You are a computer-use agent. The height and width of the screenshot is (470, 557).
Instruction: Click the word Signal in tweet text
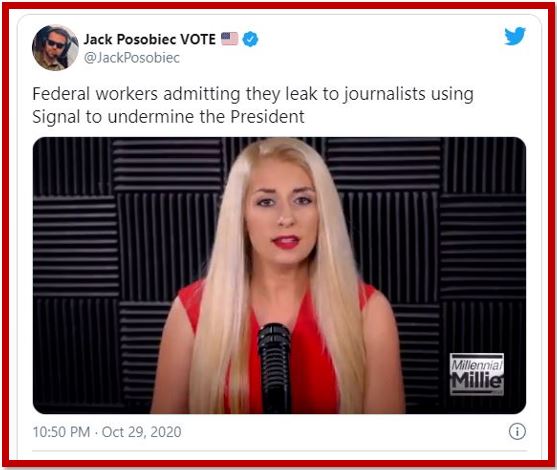point(56,117)
